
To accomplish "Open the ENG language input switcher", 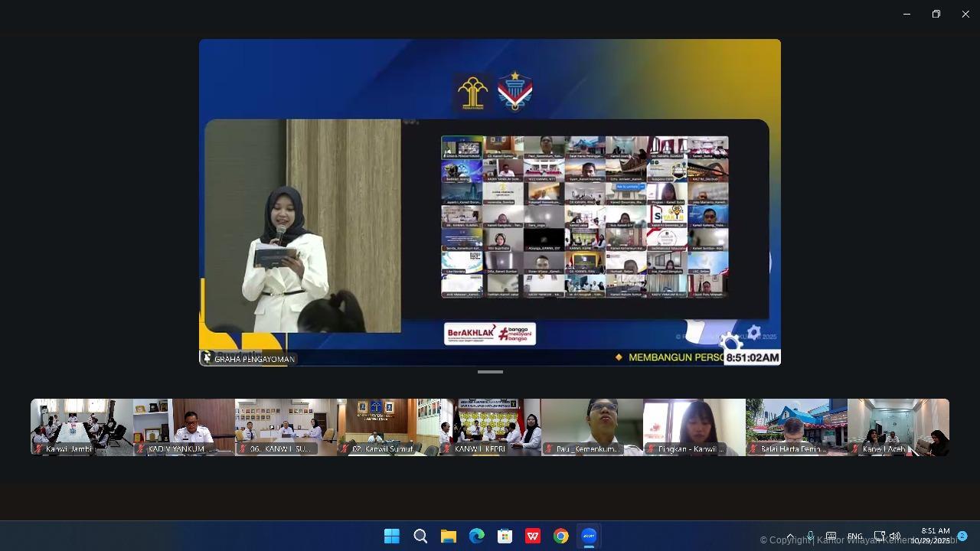I will (854, 536).
